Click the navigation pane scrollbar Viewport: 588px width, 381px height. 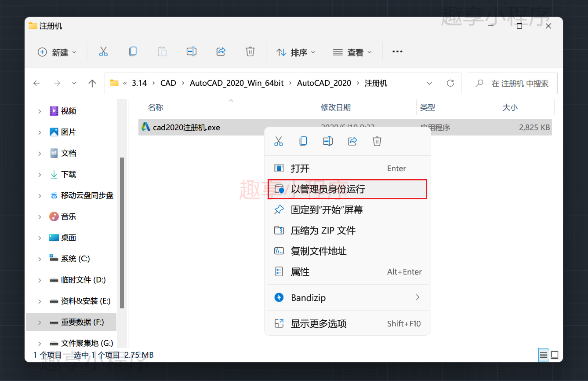[x=122, y=233]
